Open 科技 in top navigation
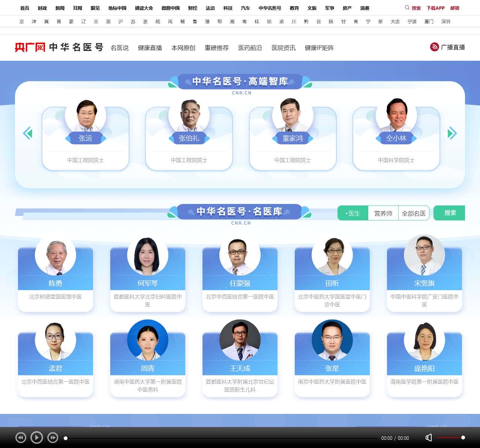The height and width of the screenshot is (448, 480). coord(228,8)
